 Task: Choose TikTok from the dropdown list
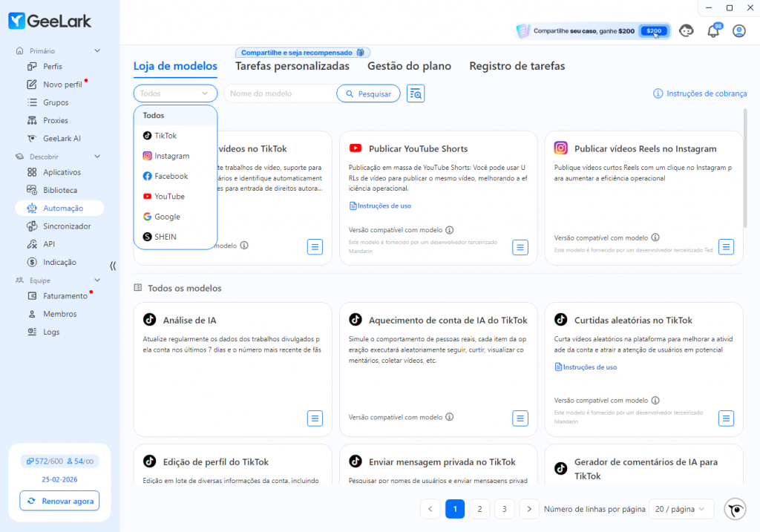tap(175, 136)
